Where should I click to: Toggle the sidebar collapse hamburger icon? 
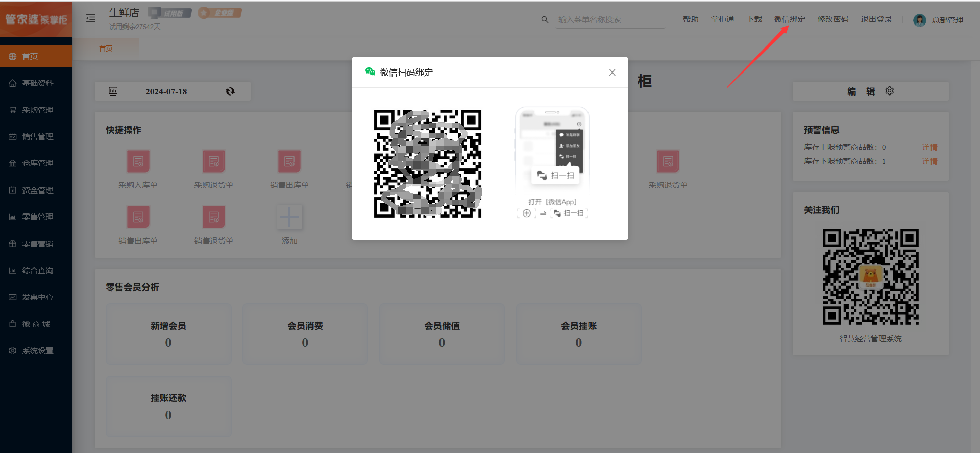(91, 18)
